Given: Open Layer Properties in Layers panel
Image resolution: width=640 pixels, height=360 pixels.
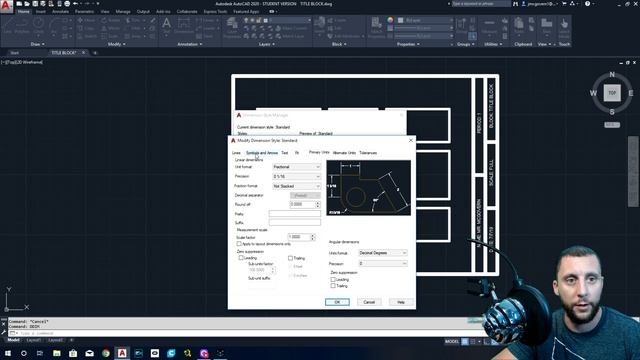Looking at the screenshot, I should [x=232, y=27].
